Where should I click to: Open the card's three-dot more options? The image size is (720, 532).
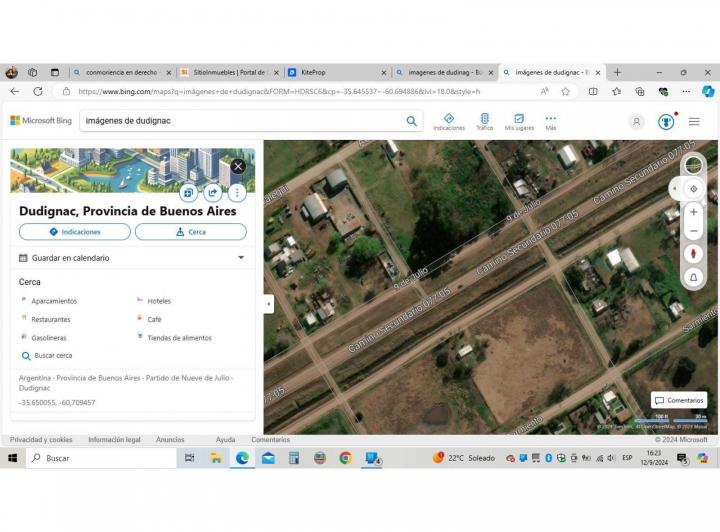point(237,192)
